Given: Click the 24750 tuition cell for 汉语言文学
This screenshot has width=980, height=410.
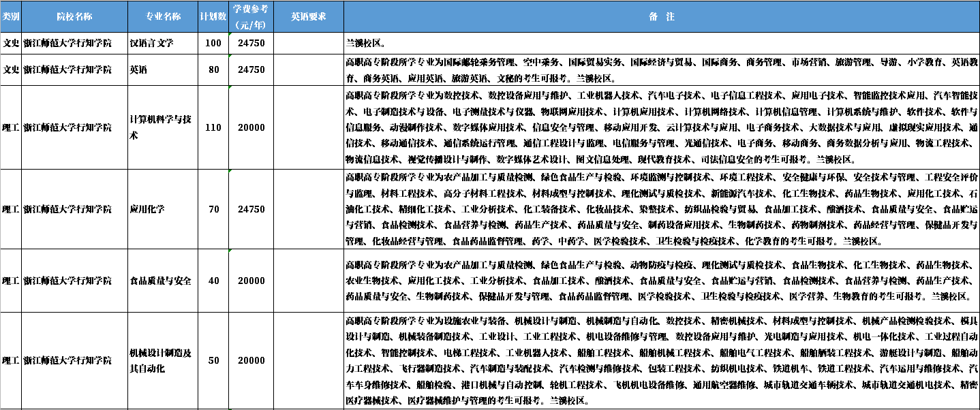Looking at the screenshot, I should (251, 43).
